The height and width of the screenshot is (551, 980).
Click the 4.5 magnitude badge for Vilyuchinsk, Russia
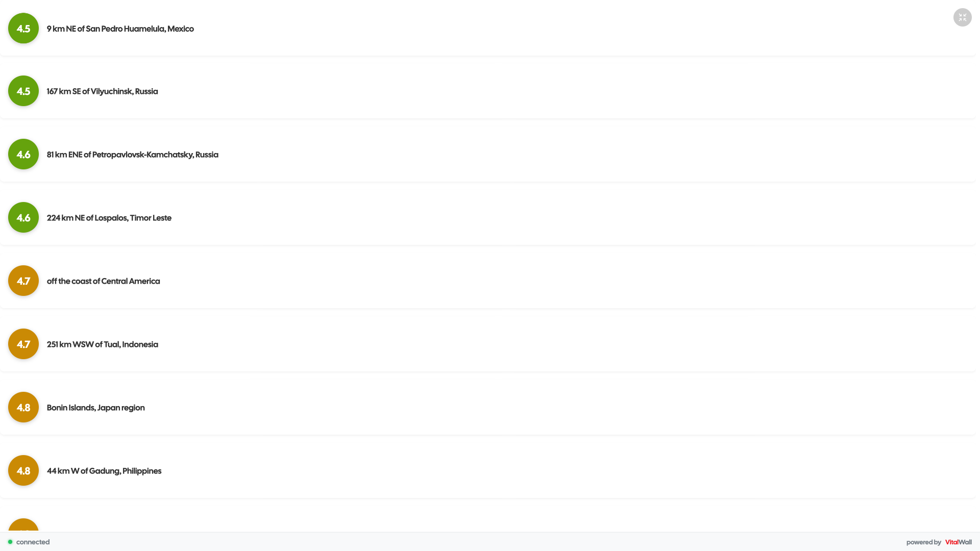click(23, 91)
